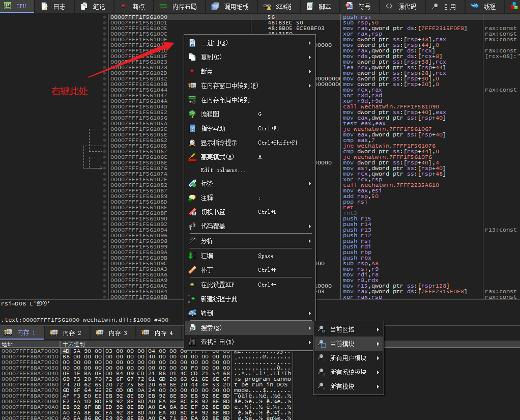Expand the 二进制(B) submenu arrow

[310, 43]
